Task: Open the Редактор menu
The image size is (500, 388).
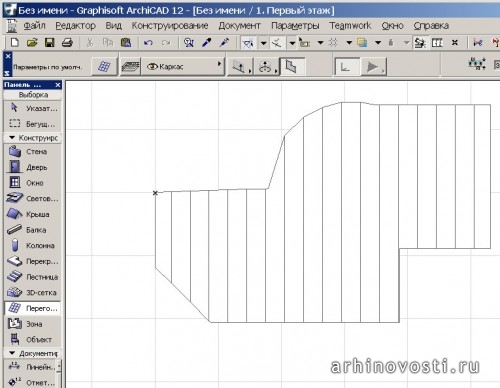Action: click(x=76, y=25)
